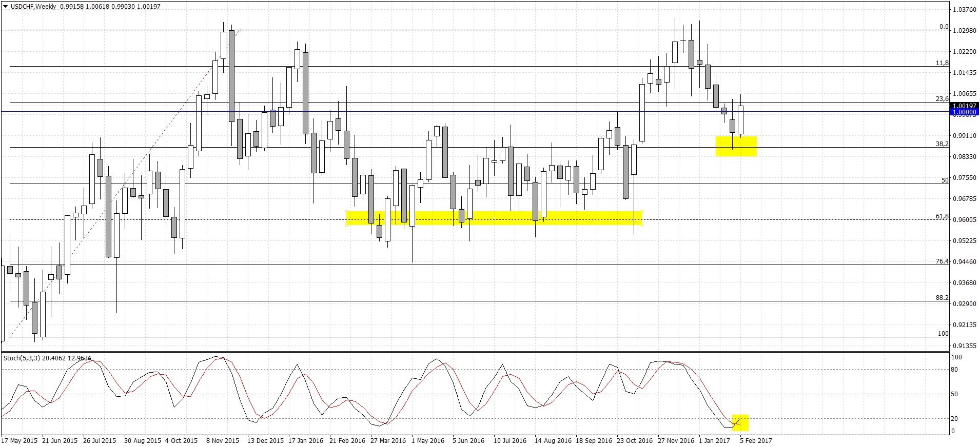
Task: Click the 0.96005 price axis value
Action: click(x=965, y=219)
